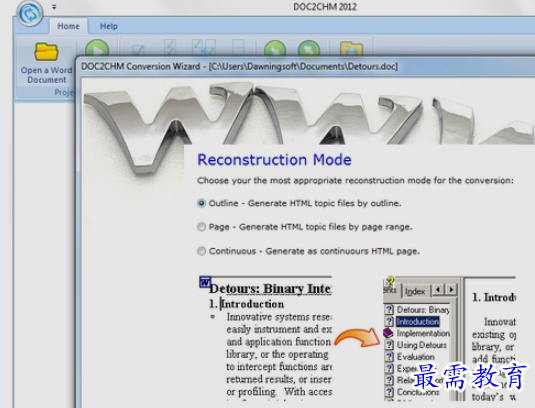The height and width of the screenshot is (408, 535).
Task: Click the green play start icon in ribbon
Action: (x=97, y=48)
